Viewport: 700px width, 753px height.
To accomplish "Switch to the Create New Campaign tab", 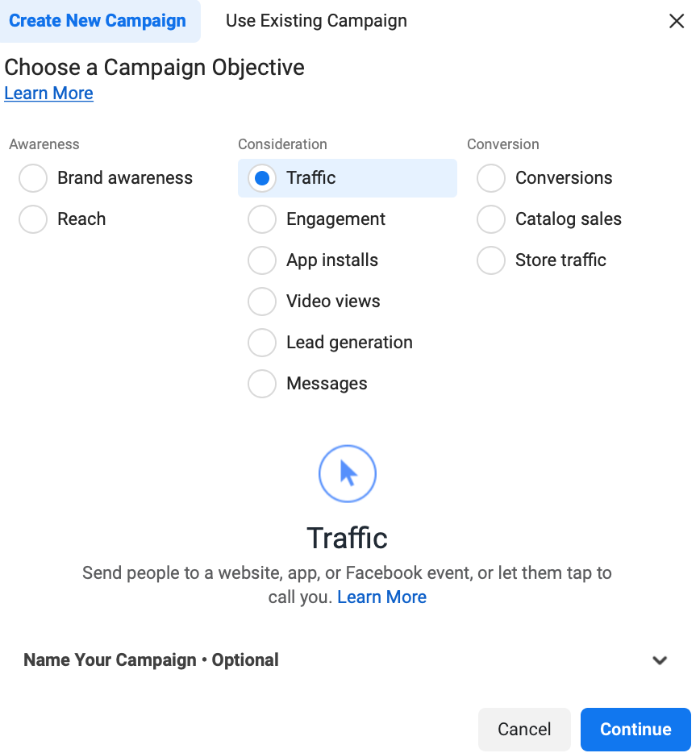I will (x=98, y=21).
